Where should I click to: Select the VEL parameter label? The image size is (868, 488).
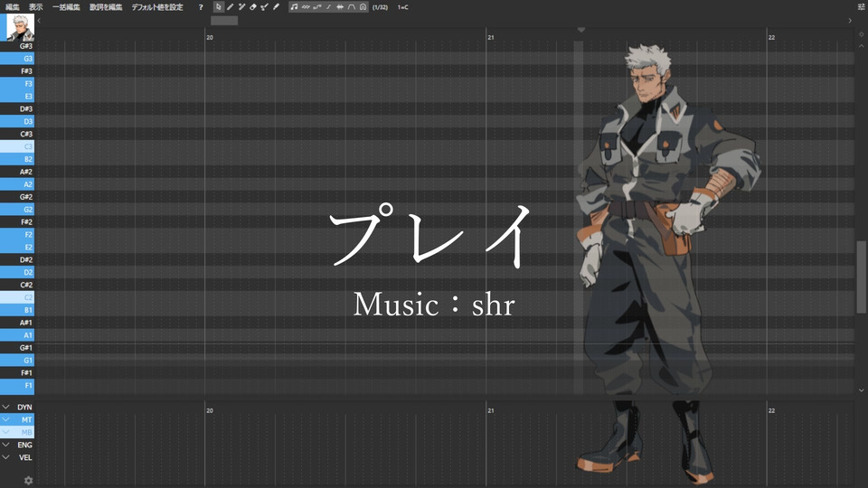[x=25, y=457]
